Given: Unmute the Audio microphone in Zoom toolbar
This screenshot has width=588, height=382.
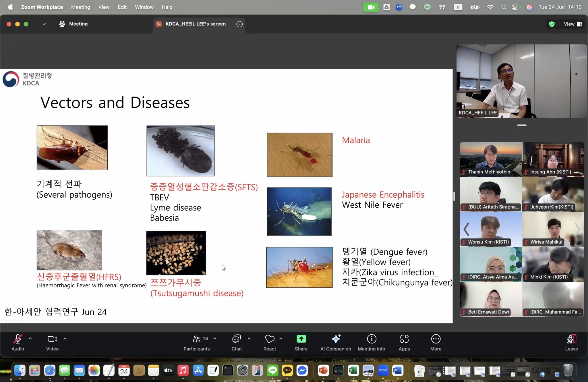Looking at the screenshot, I should click(18, 342).
